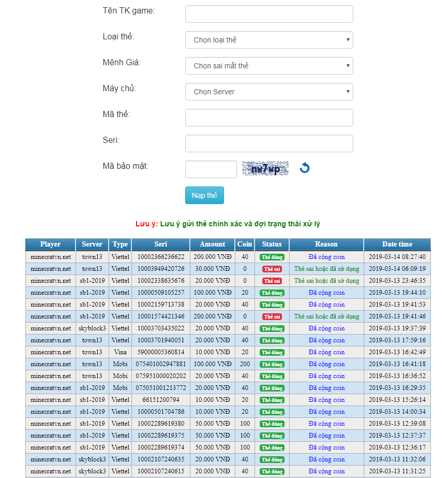Image resolution: width=448 pixels, height=478 pixels.
Task: Click Đã cộng coin for 2019-03-13 12:39:08
Action: 326,424
